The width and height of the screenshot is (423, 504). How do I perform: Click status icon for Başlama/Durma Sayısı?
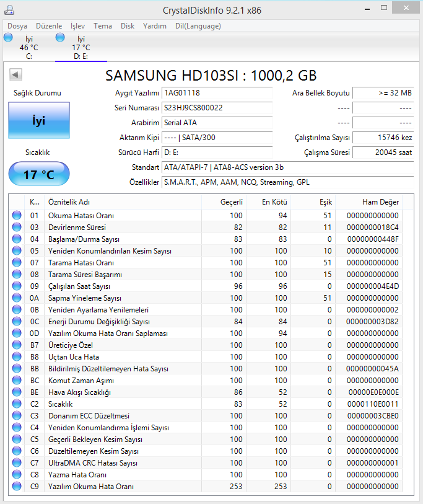coord(17,239)
